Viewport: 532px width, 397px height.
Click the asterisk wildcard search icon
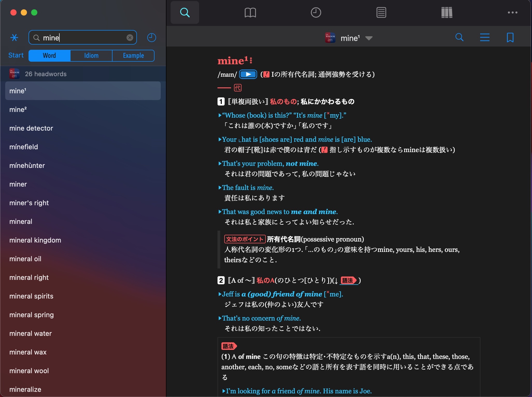click(14, 38)
